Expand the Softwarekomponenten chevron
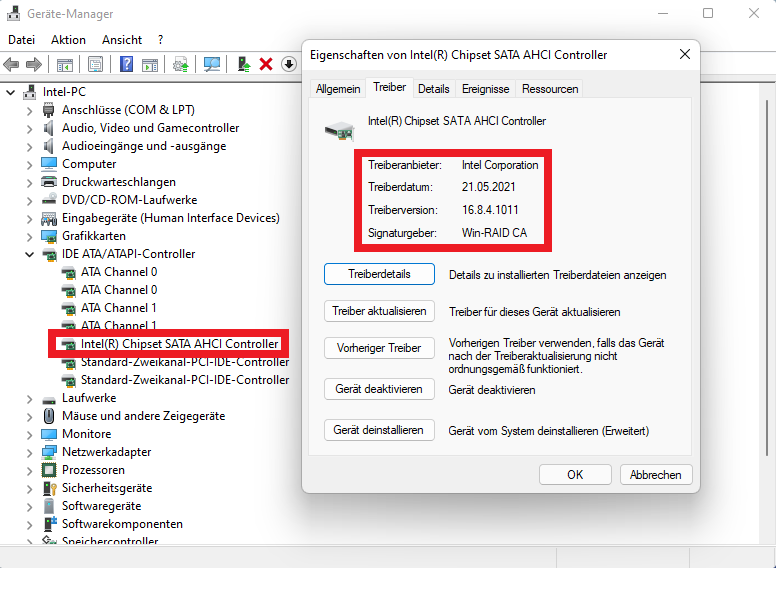 click(29, 524)
